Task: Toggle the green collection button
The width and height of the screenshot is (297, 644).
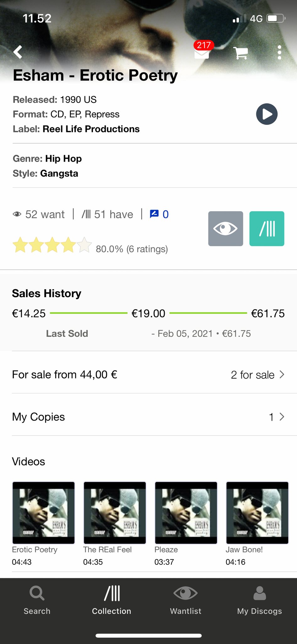Action: click(267, 229)
